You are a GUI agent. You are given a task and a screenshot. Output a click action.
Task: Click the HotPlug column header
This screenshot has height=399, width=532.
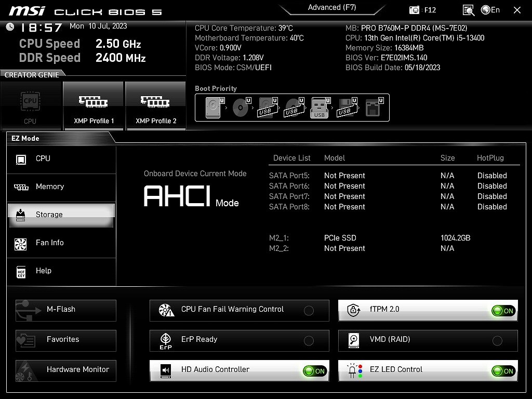[490, 158]
